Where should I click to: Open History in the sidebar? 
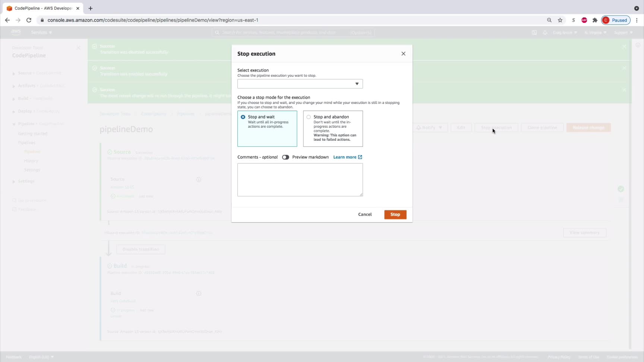tap(31, 161)
